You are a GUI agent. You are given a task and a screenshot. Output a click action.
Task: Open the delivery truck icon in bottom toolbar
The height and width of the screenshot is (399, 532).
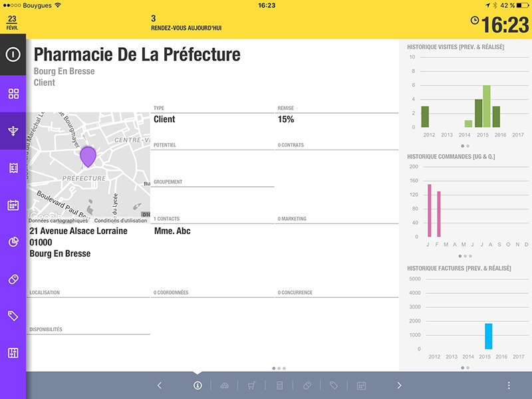click(223, 386)
